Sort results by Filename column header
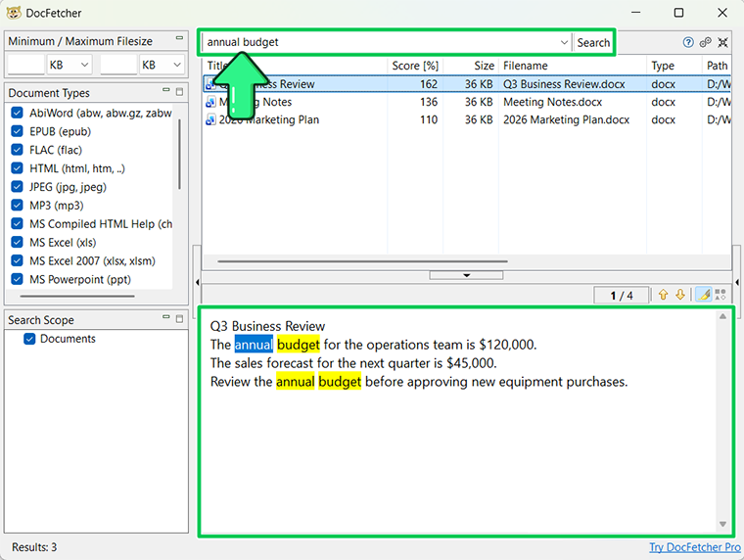744x560 pixels. (573, 66)
